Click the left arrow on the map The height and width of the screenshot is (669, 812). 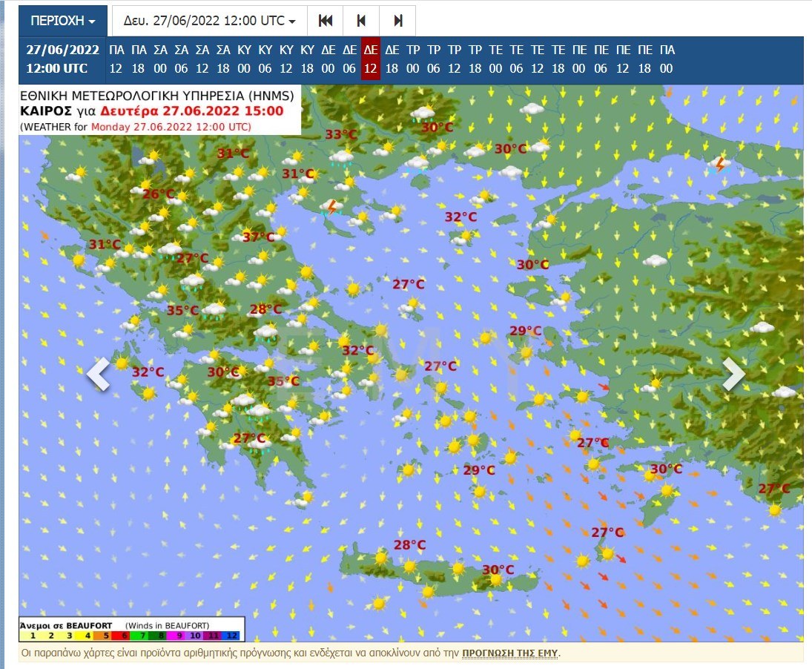point(98,375)
